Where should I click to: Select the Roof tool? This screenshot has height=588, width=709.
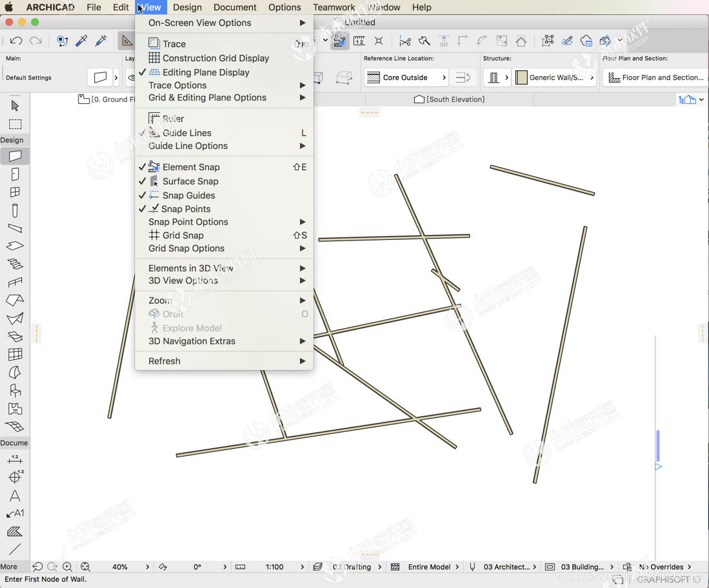tap(15, 300)
